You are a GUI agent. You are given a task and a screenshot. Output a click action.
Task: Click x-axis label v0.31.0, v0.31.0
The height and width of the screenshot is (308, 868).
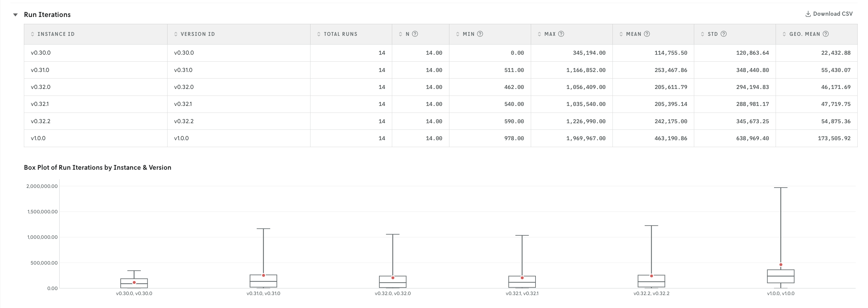(263, 294)
